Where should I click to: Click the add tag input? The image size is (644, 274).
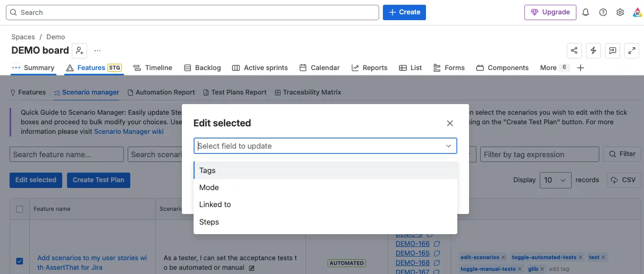click(x=559, y=269)
